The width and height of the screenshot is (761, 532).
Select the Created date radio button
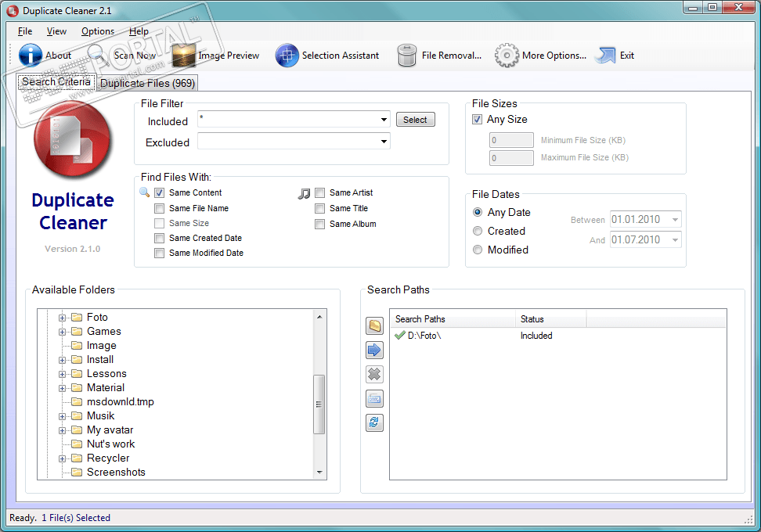478,231
